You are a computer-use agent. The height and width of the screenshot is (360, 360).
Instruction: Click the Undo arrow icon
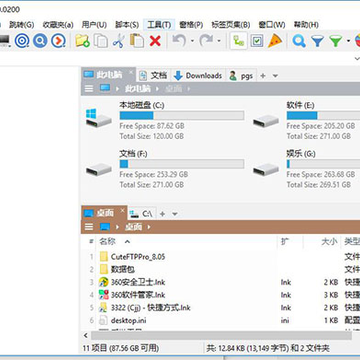179,41
